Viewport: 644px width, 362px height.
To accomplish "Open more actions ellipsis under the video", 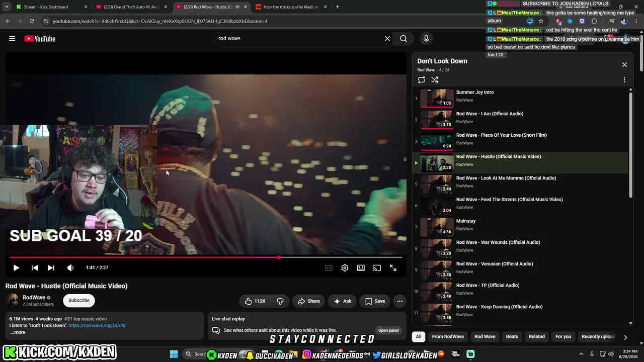I will pyautogui.click(x=399, y=301).
